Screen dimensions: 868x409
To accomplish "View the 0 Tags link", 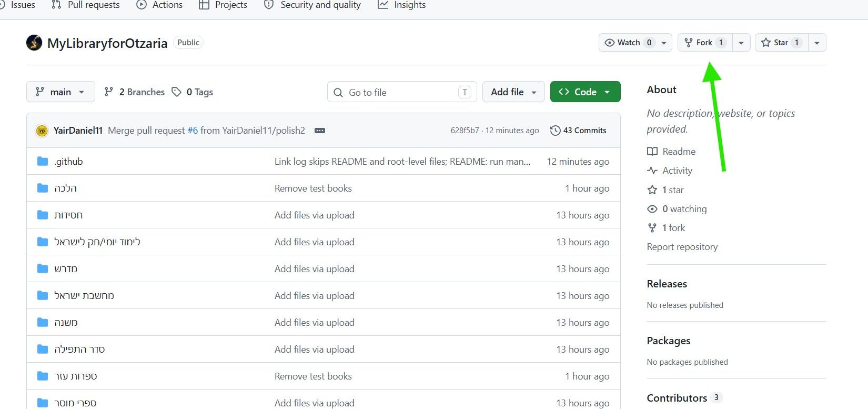I will [193, 92].
